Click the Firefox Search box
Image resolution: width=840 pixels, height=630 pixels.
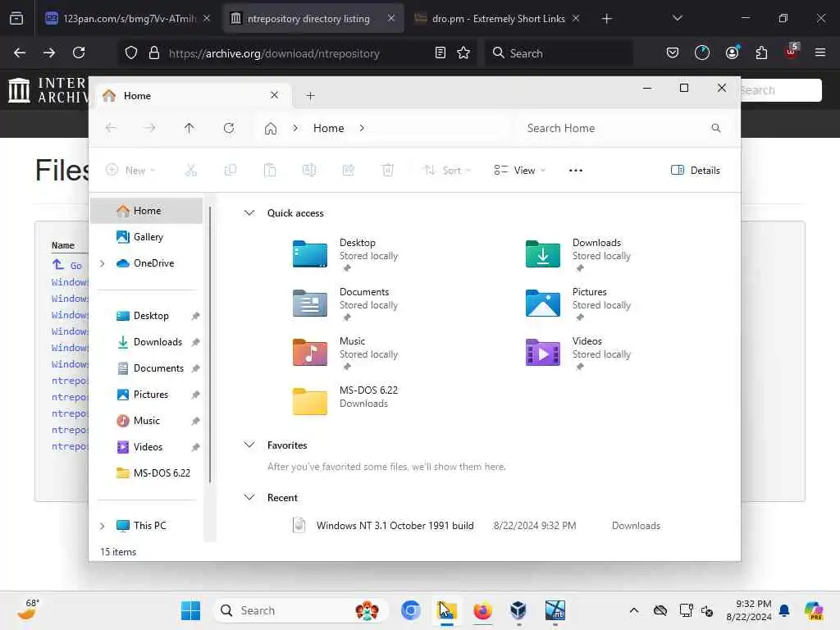click(559, 53)
